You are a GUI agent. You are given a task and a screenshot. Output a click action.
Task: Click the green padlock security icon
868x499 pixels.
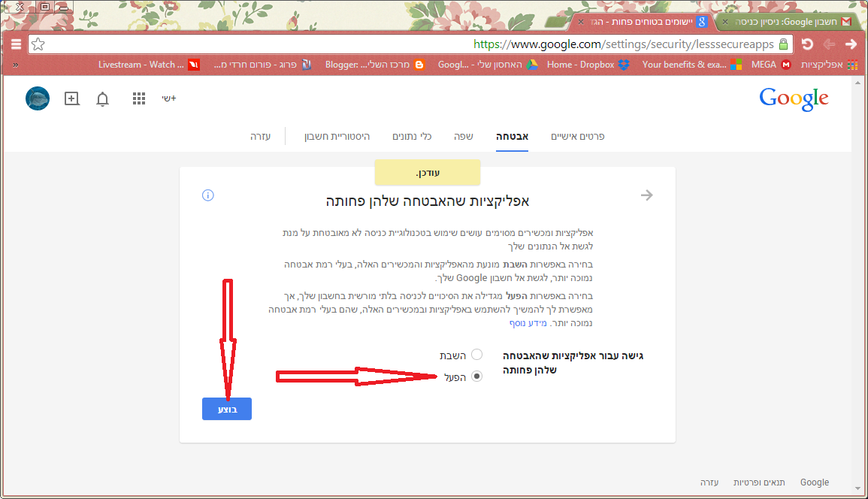[783, 44]
